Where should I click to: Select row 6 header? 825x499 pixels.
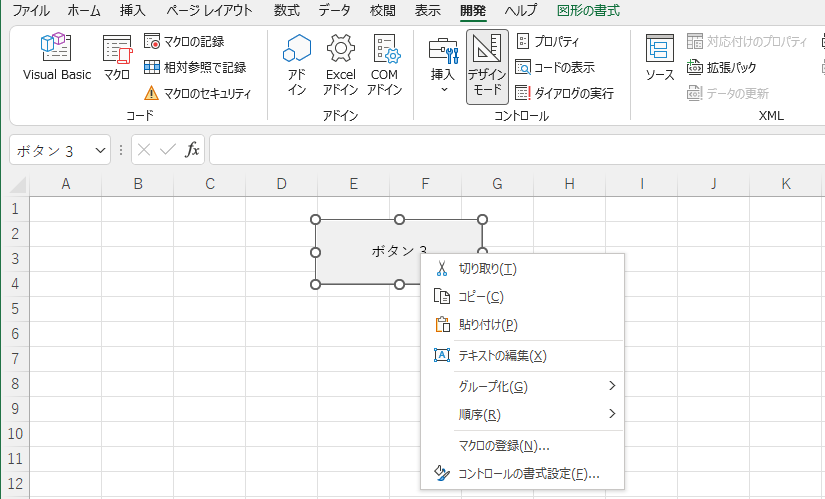pyautogui.click(x=15, y=334)
